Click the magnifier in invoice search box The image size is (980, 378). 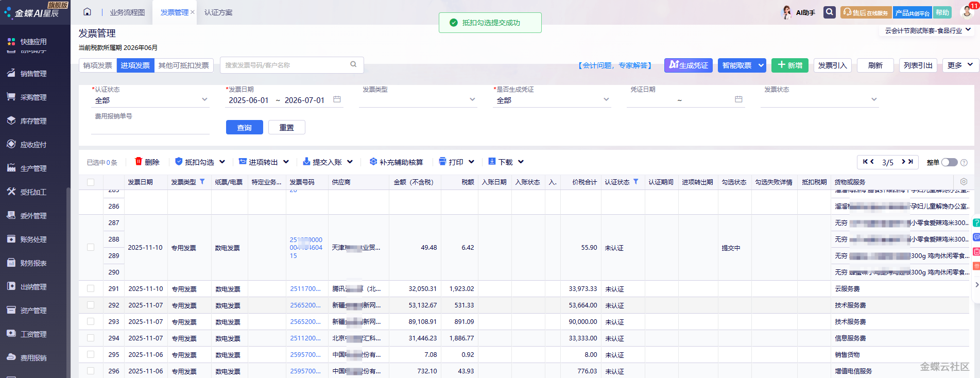[353, 64]
